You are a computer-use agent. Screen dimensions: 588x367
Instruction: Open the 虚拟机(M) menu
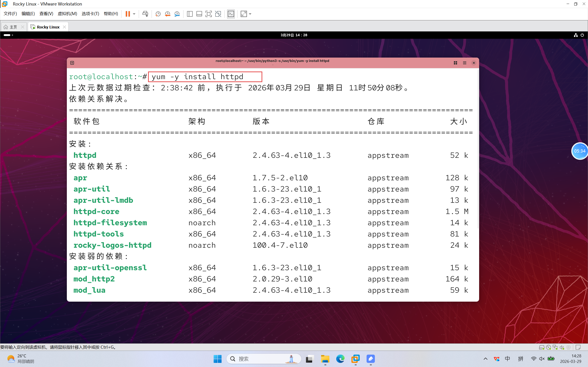[x=67, y=14]
